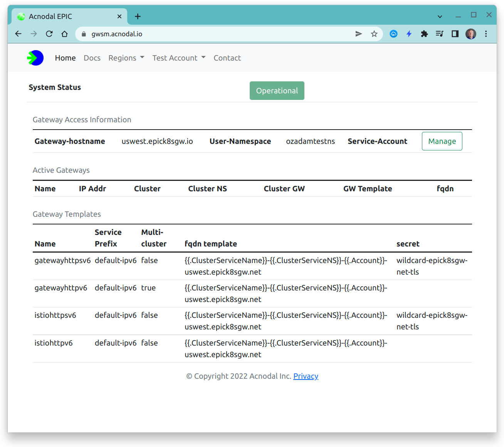
Task: Click the User-Namespace label
Action: pyautogui.click(x=240, y=141)
